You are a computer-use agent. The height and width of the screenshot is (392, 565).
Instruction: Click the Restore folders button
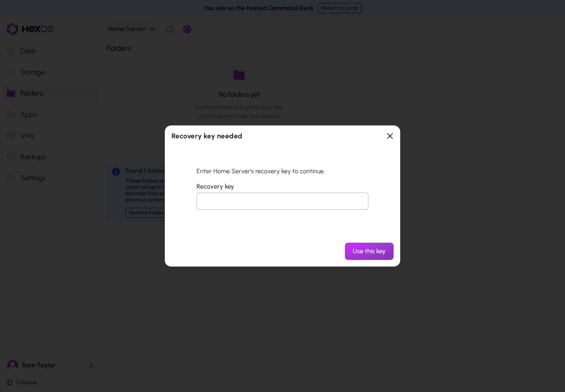pyautogui.click(x=146, y=213)
